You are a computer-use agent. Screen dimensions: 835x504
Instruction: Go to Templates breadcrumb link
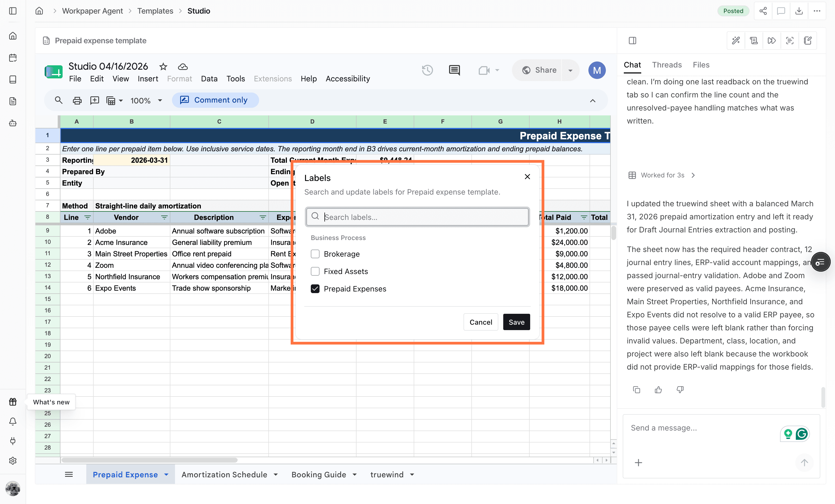(155, 11)
